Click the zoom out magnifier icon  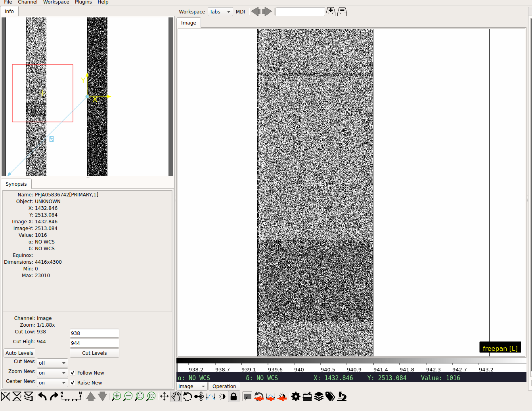coord(128,396)
